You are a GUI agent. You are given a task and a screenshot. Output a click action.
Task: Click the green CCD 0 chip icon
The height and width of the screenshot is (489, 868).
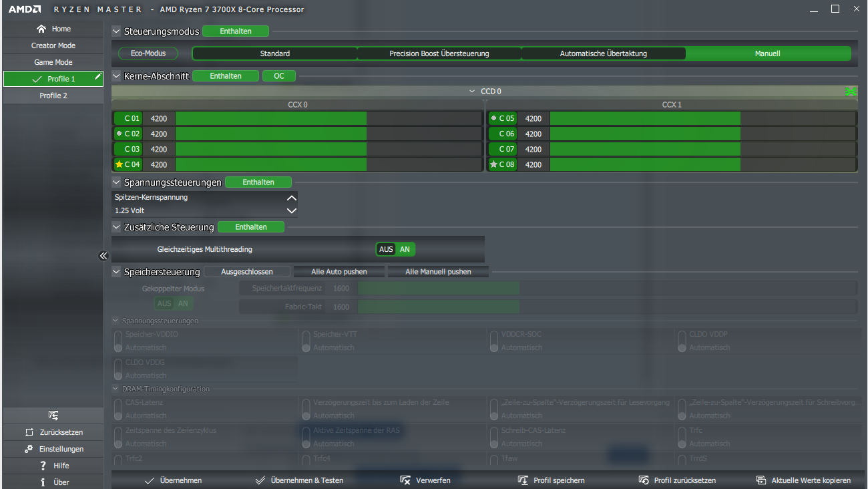[850, 91]
